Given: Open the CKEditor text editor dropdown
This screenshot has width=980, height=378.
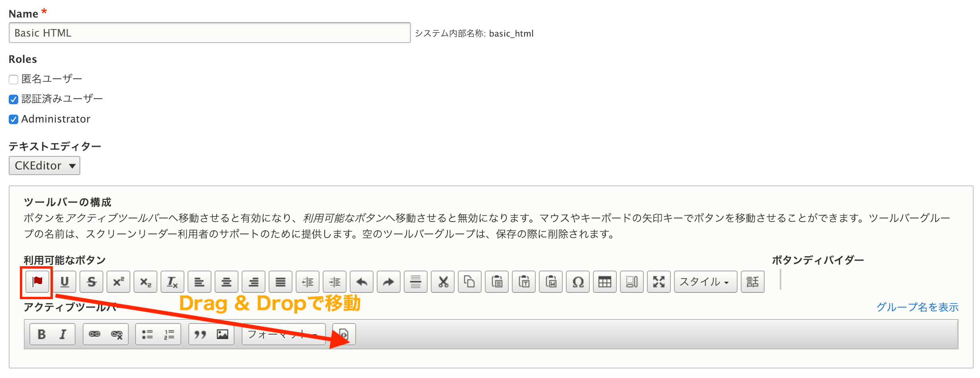Looking at the screenshot, I should coord(45,166).
